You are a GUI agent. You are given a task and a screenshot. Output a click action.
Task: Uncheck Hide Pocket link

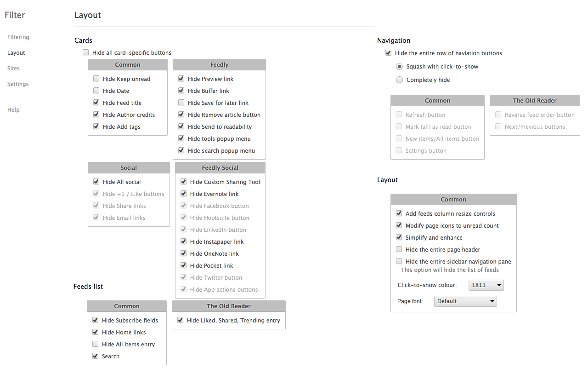(x=184, y=265)
